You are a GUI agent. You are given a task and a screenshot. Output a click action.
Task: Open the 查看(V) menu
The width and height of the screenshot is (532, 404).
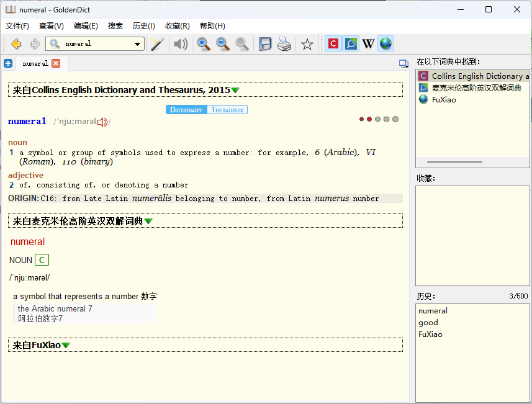pos(52,26)
